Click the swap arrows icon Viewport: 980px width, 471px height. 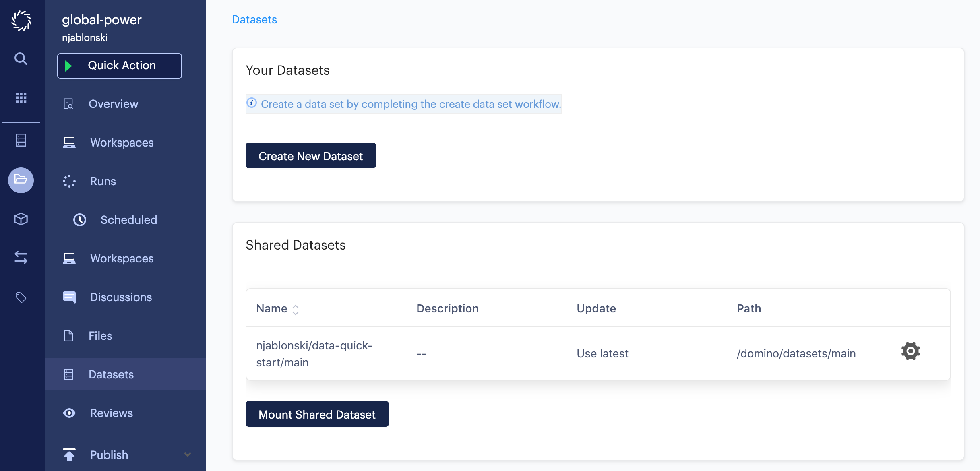pyautogui.click(x=21, y=257)
